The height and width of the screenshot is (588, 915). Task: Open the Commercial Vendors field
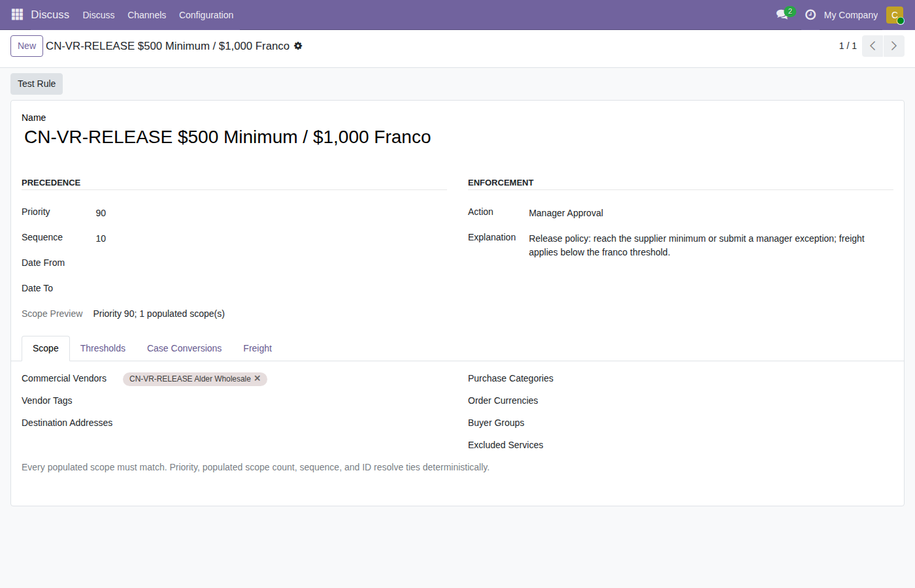284,379
